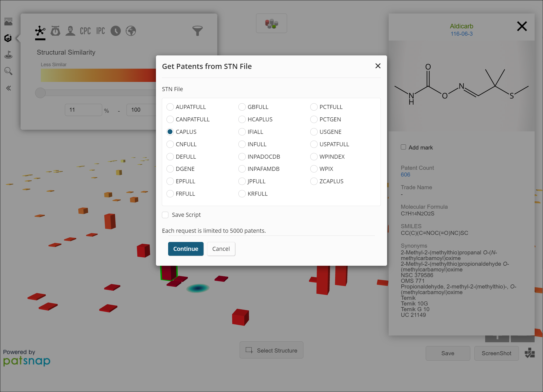Close the Aldicarb detail panel
This screenshot has height=392, width=543.
click(522, 26)
